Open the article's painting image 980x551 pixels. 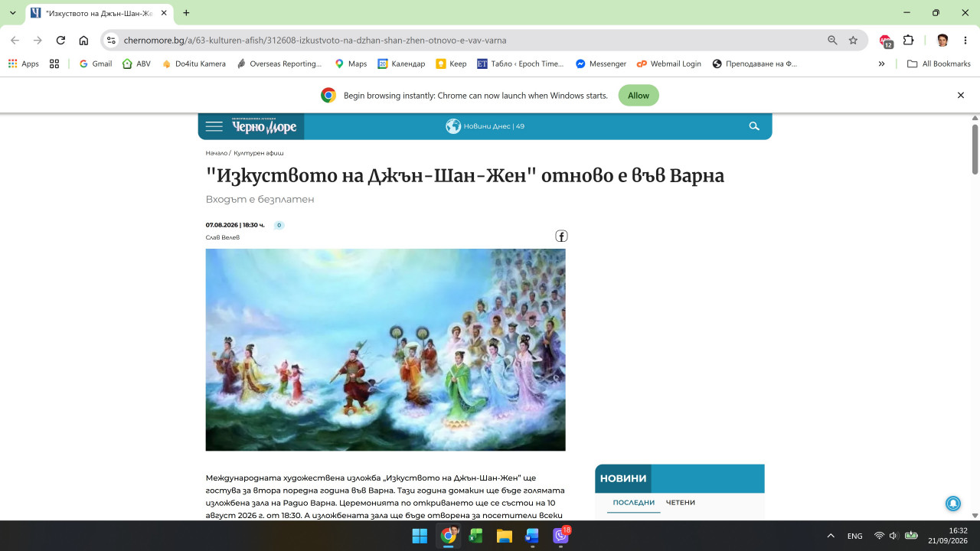pos(385,350)
